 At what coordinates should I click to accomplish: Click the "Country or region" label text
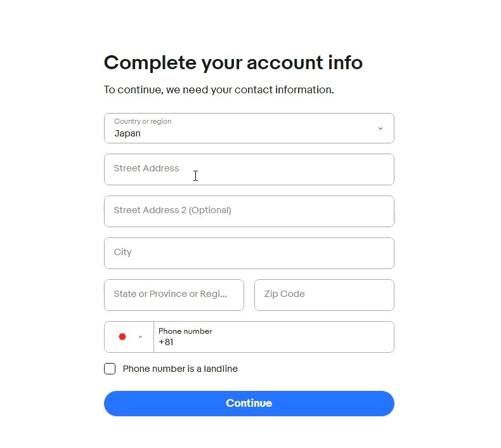point(143,121)
